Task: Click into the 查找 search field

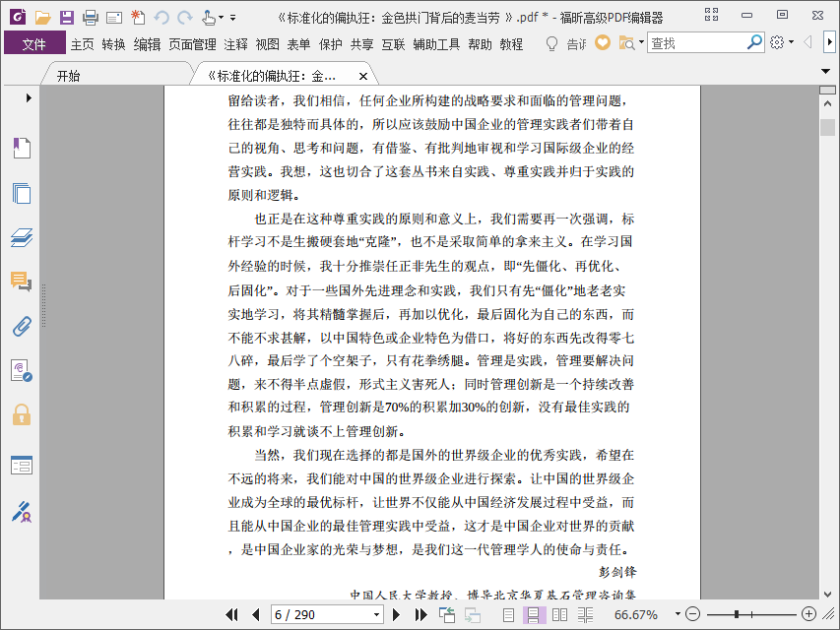Action: pyautogui.click(x=696, y=43)
